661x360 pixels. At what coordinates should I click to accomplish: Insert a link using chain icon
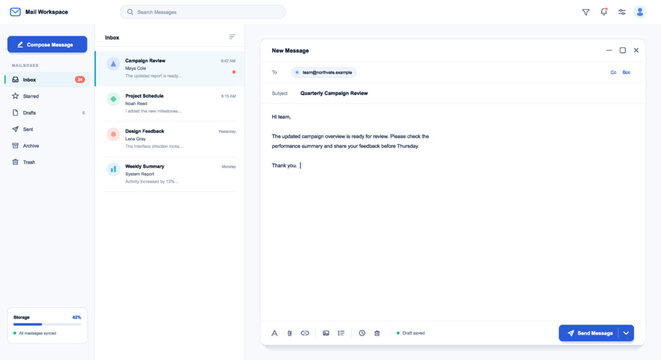click(x=305, y=333)
